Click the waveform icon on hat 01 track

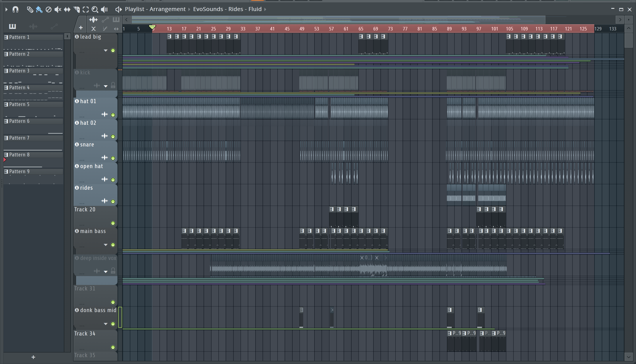(x=104, y=114)
